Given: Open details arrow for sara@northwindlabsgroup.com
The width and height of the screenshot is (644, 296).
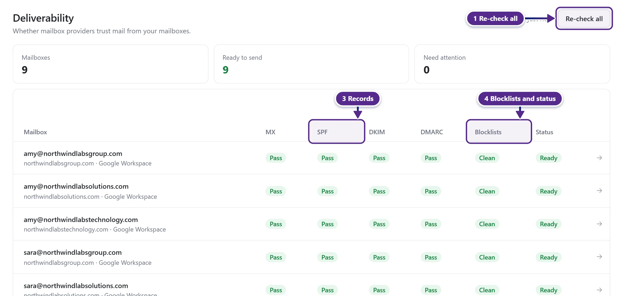Looking at the screenshot, I should tap(599, 257).
